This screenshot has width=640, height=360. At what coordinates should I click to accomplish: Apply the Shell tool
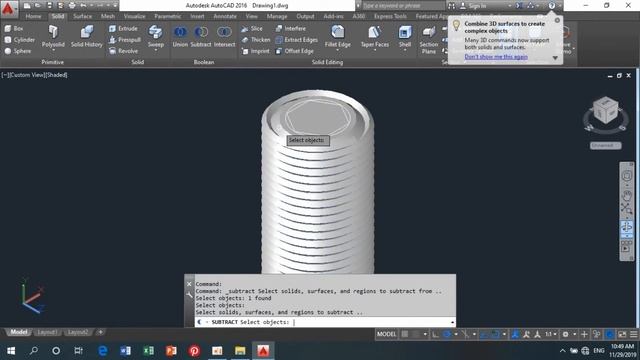click(x=405, y=35)
